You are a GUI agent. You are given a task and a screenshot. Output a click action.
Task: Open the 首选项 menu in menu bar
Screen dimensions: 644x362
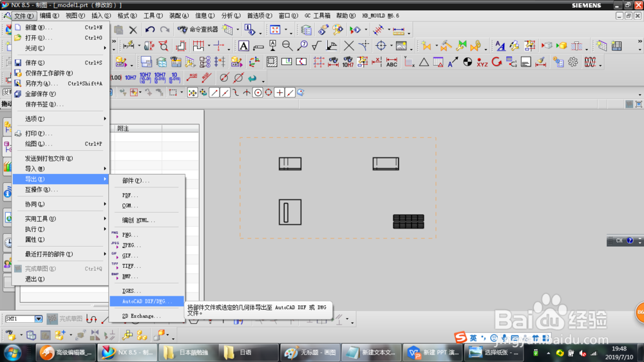[x=259, y=15]
